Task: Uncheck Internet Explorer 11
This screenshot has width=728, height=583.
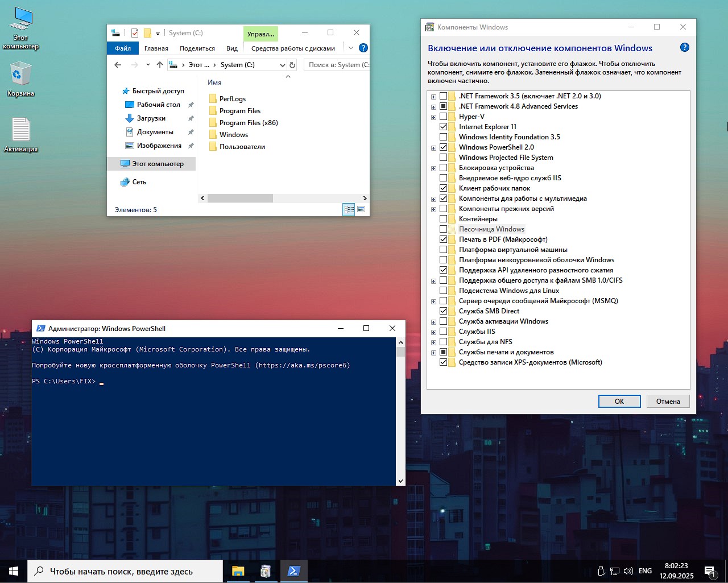Action: [x=443, y=127]
